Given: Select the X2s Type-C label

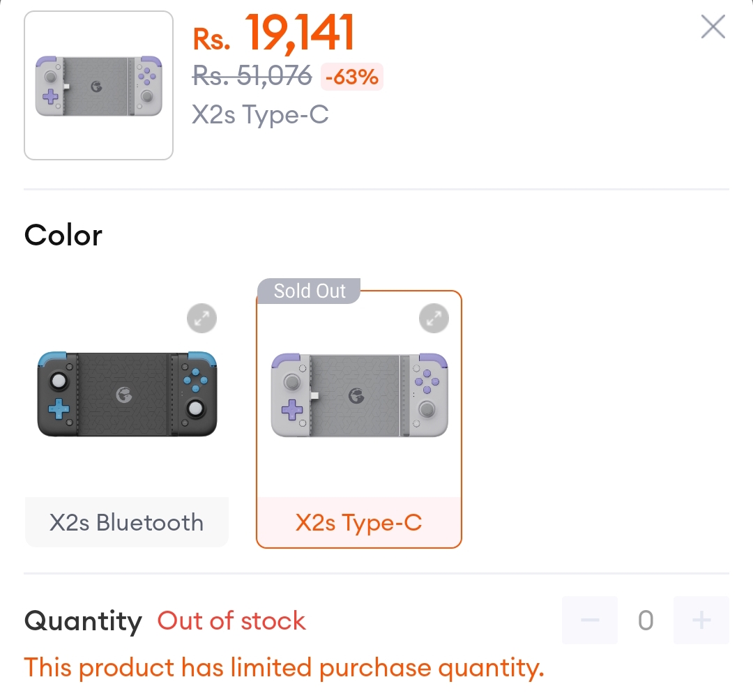Looking at the screenshot, I should pyautogui.click(x=359, y=522).
